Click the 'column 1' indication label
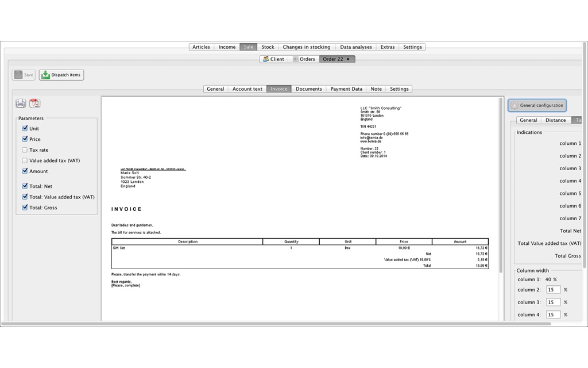588x368 pixels. (x=570, y=143)
